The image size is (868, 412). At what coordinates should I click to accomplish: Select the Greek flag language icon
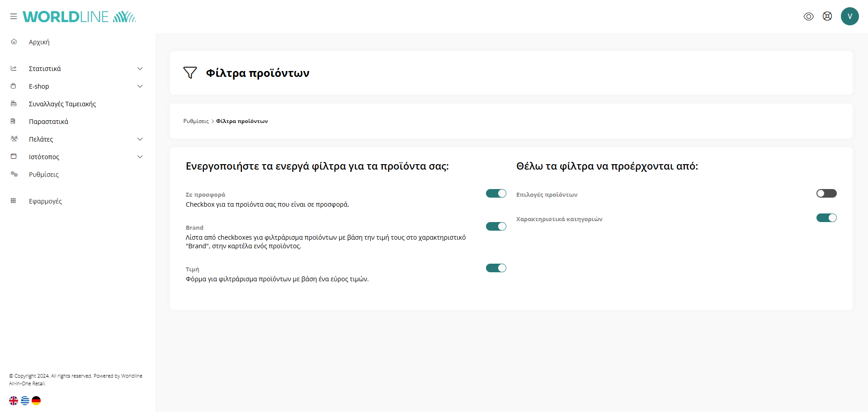tap(25, 400)
